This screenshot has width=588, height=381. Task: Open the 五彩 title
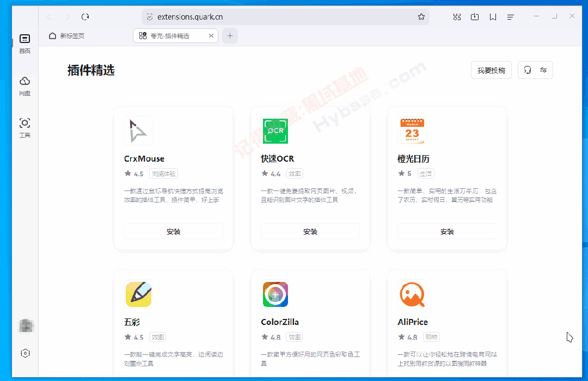(x=132, y=322)
